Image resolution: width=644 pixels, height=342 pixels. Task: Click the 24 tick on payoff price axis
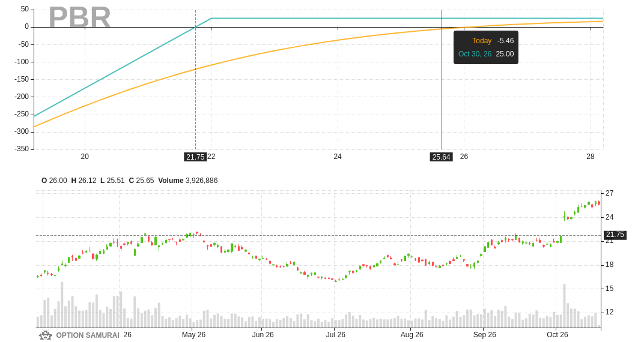[338, 156]
